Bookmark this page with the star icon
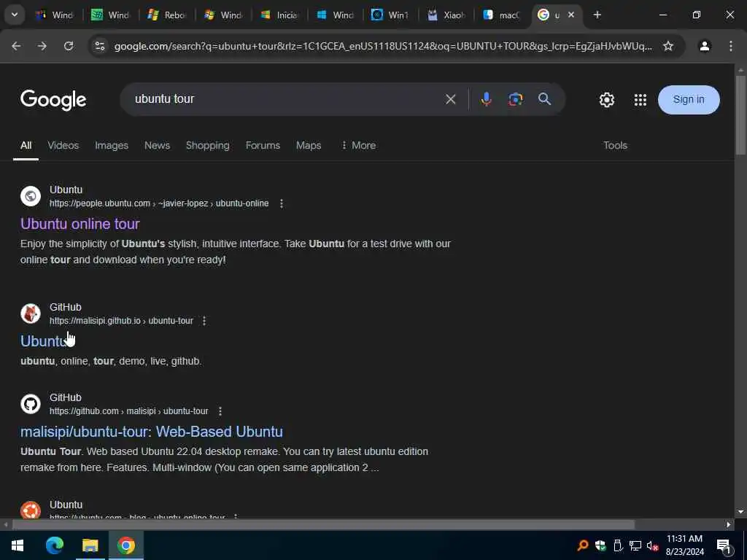 [668, 46]
